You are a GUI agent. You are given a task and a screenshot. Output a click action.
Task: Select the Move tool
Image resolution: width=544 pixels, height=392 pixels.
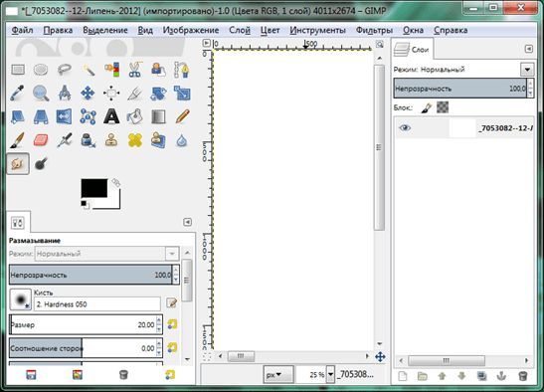click(x=89, y=94)
